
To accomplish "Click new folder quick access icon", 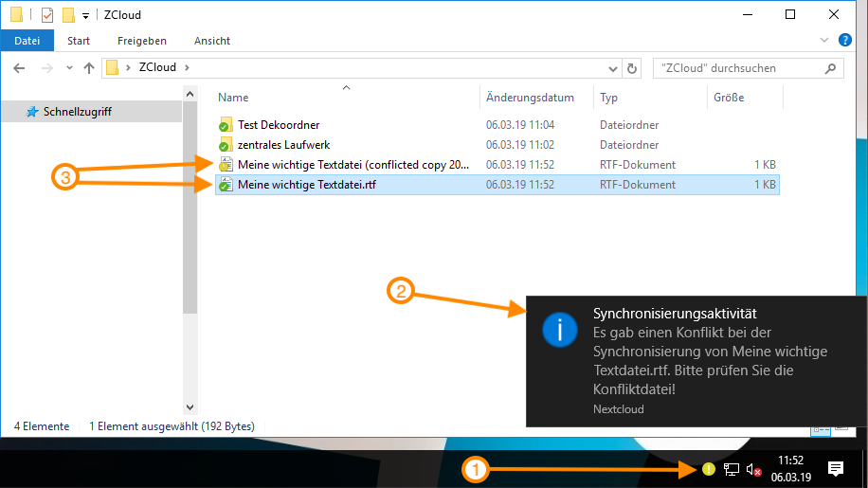I will (68, 15).
